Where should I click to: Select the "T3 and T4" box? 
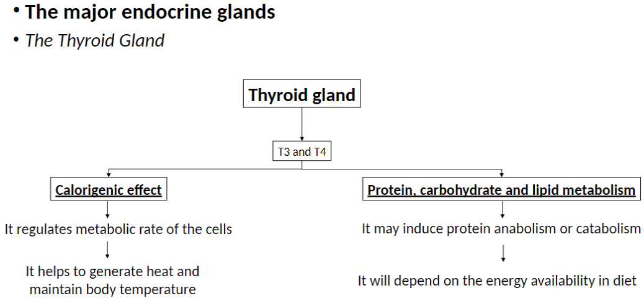coord(302,151)
